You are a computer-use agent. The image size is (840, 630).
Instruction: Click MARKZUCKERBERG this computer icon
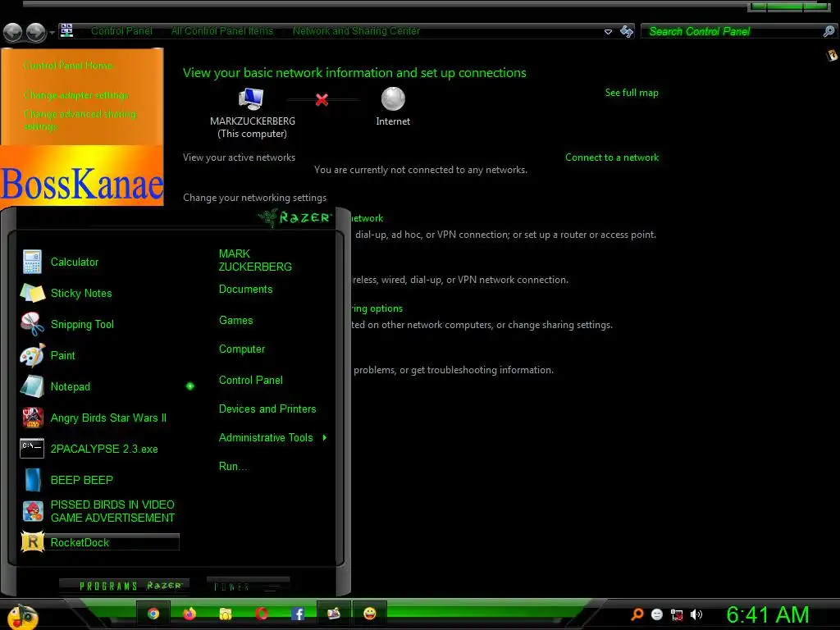pyautogui.click(x=251, y=98)
